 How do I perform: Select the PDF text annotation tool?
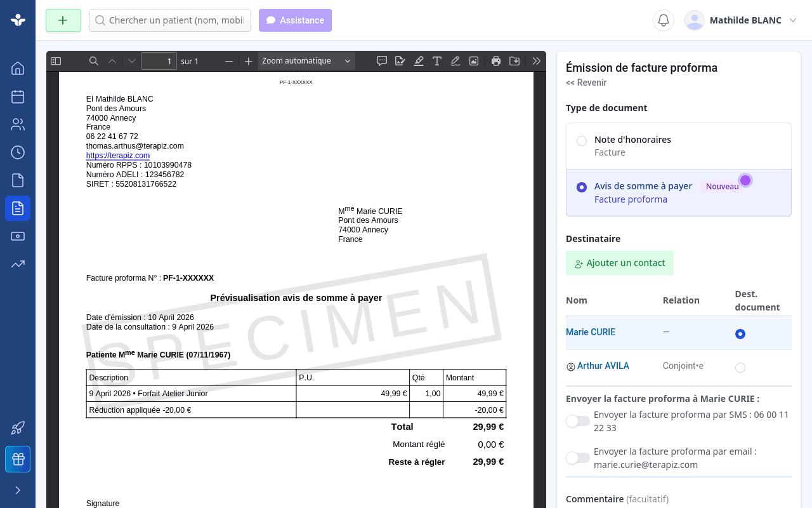(x=437, y=61)
